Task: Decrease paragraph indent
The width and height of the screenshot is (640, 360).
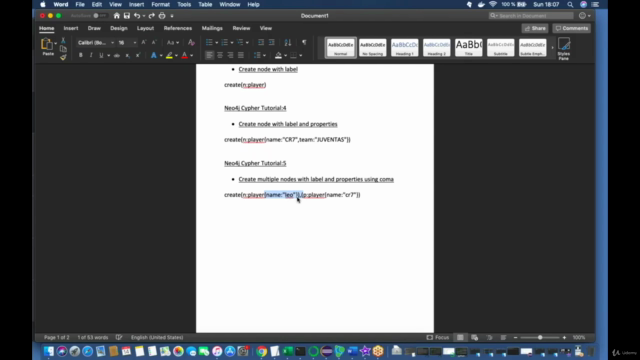Action: click(261, 42)
